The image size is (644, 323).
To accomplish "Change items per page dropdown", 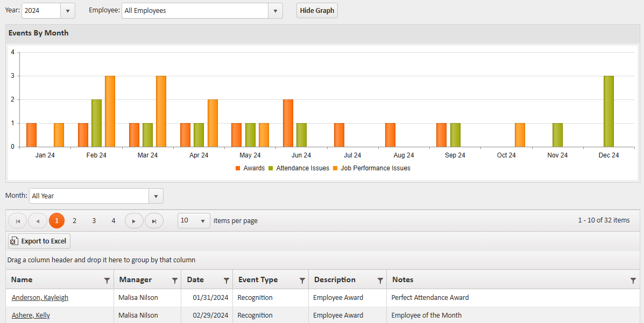I will coord(194,221).
